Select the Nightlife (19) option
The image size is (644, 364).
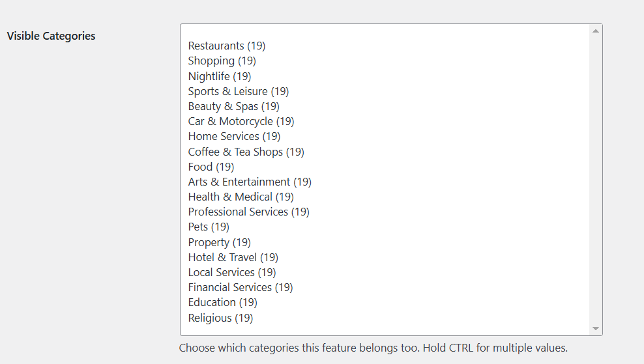pyautogui.click(x=219, y=76)
